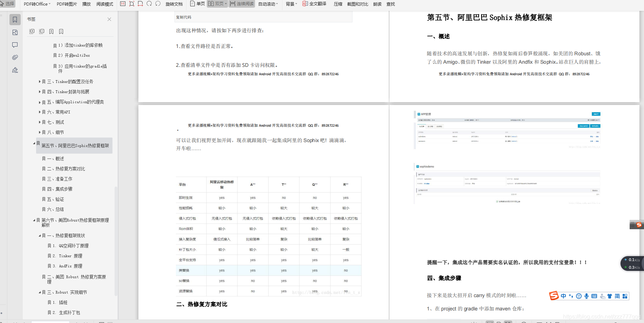Expand the 八、细节 bookmark
644x323 pixels.
pyautogui.click(x=40, y=133)
